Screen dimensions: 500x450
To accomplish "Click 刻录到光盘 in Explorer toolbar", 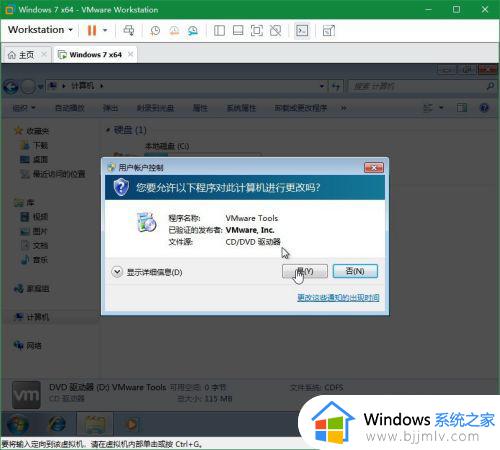I will pos(155,108).
